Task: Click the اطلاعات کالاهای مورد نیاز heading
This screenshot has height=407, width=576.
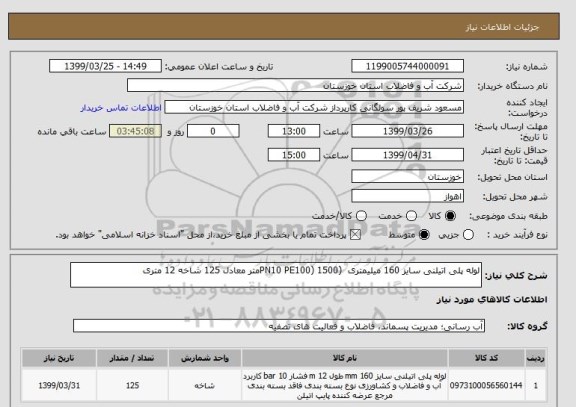Action: point(492,300)
